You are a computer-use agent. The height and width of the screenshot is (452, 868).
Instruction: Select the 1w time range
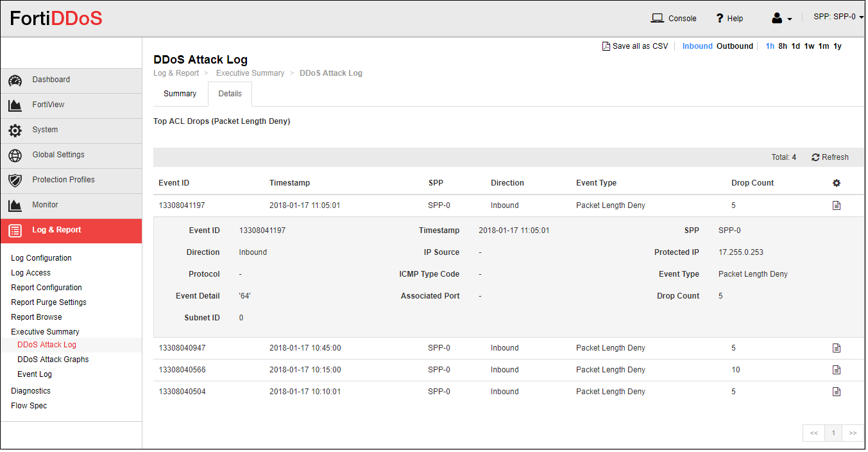[810, 46]
